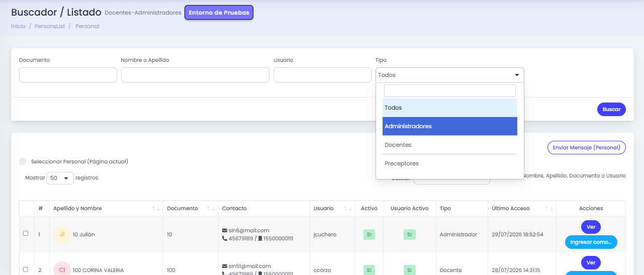Sort by Último Acceso column arrows

click(549, 208)
